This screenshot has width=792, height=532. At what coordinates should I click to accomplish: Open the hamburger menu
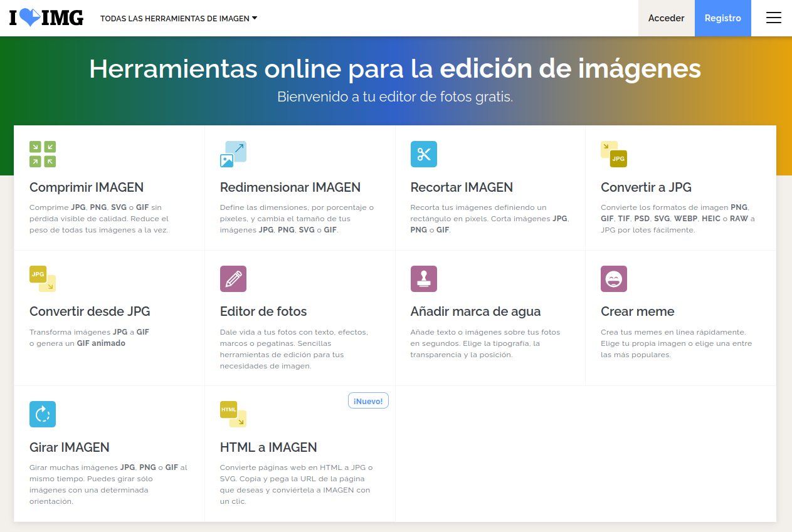click(x=774, y=18)
